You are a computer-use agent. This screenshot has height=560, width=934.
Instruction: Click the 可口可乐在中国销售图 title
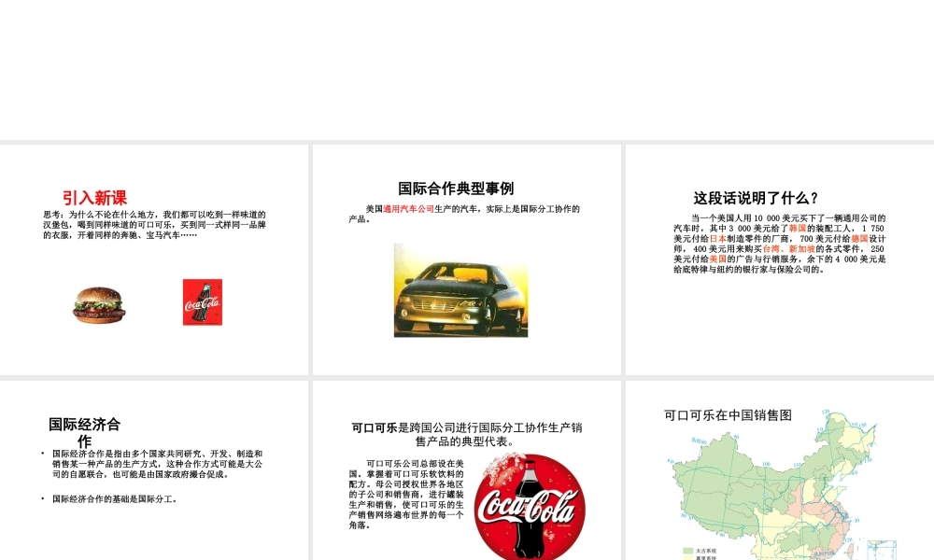(728, 415)
